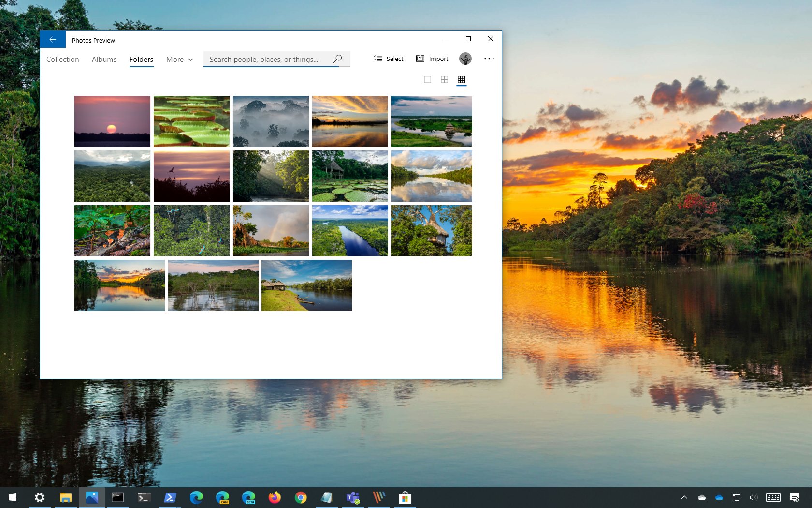Click the Photos app taskbar icon

(92, 497)
